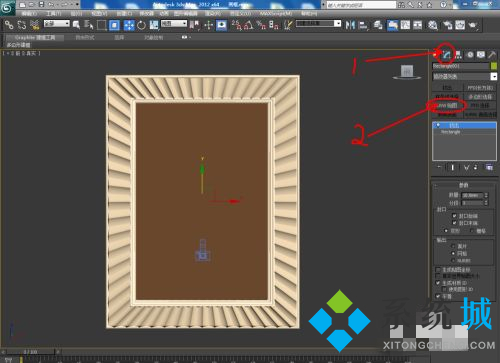Click the Select and Link tool
The image size is (500, 363).
(9, 25)
